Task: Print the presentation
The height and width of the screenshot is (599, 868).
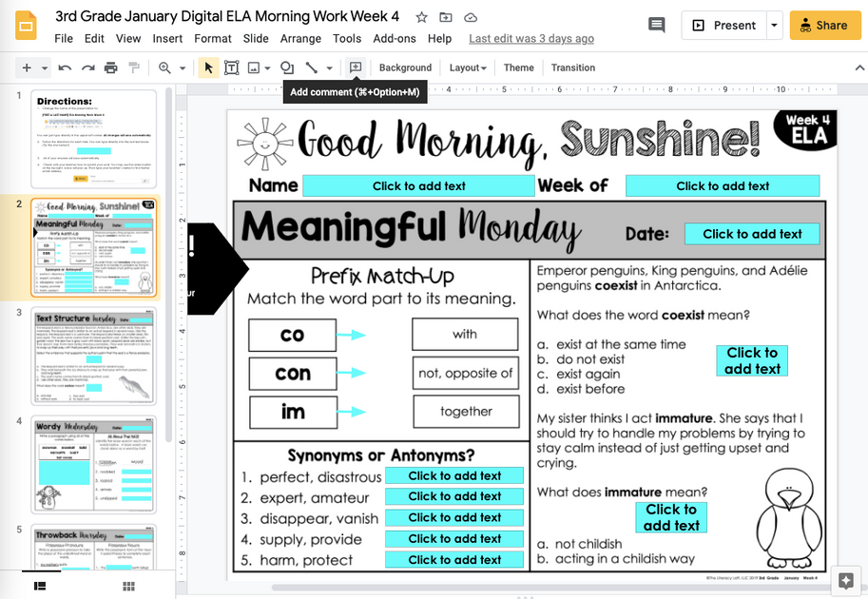Action: tap(111, 68)
